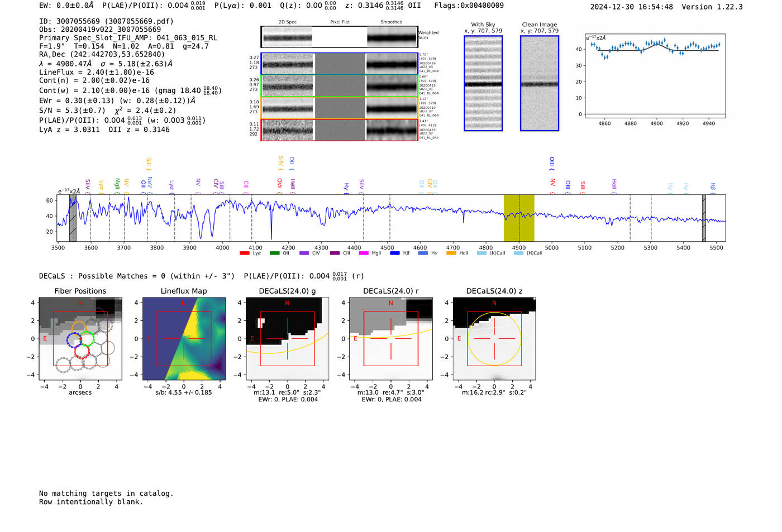Click the 'm:16.2 rc:2.9" s:0.2"' caption
782x532 pixels.
[x=494, y=392]
